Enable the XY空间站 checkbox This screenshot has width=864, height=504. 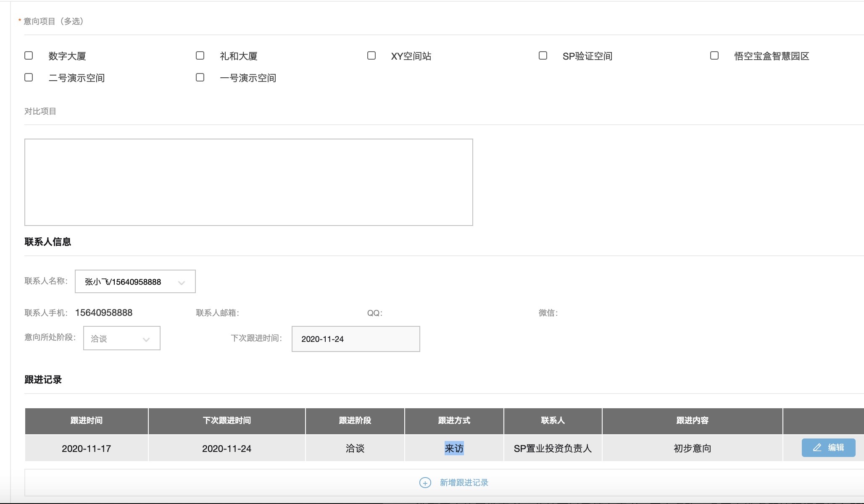click(x=371, y=55)
